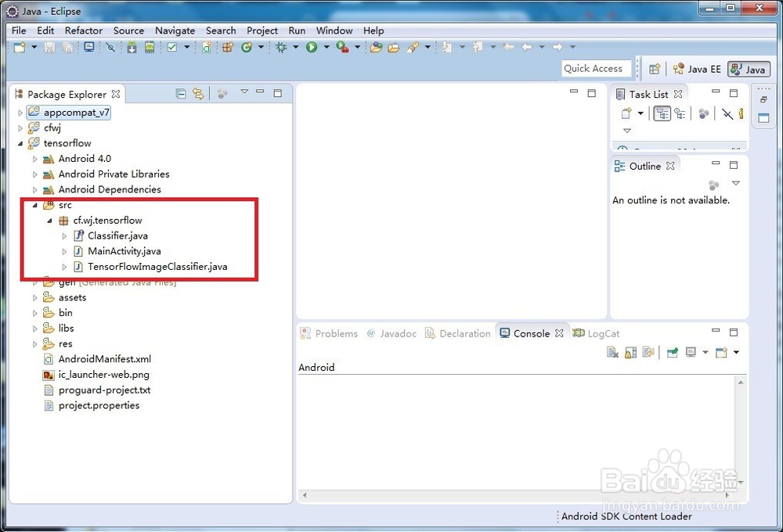Image resolution: width=783 pixels, height=532 pixels.
Task: Click the Open Task folder icon
Action: click(x=394, y=48)
